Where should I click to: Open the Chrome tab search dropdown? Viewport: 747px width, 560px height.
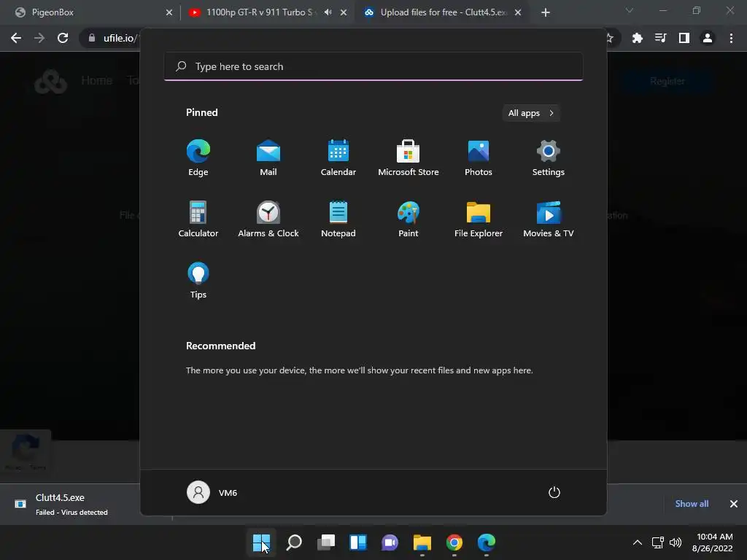[630, 10]
